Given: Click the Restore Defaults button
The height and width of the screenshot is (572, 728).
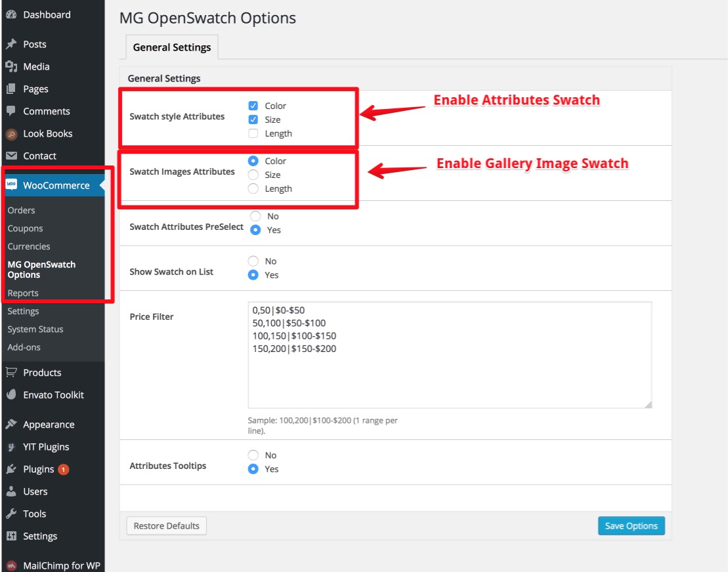Looking at the screenshot, I should click(x=166, y=525).
